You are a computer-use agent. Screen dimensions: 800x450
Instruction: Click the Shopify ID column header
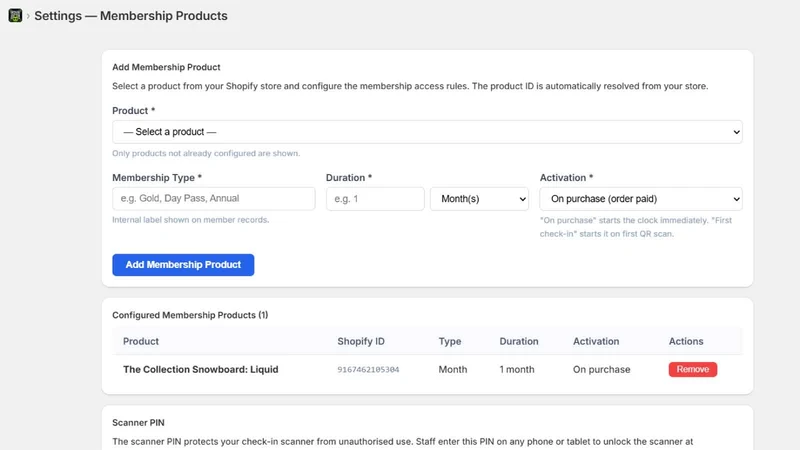[x=361, y=341]
